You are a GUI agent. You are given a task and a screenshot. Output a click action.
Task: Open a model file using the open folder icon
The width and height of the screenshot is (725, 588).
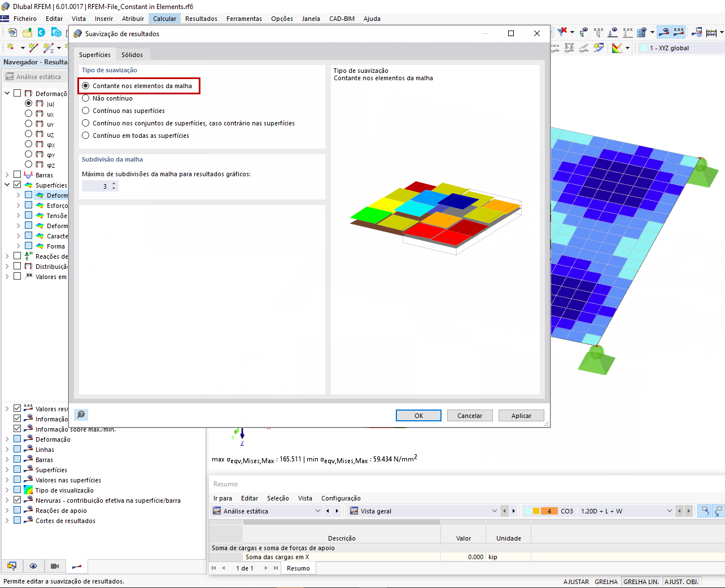point(27,33)
